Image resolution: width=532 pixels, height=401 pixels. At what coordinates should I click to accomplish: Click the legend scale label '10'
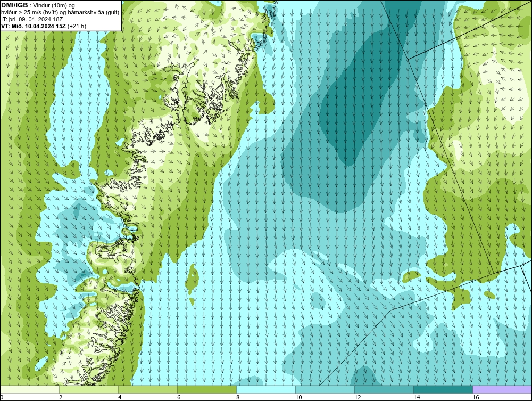[298, 397]
